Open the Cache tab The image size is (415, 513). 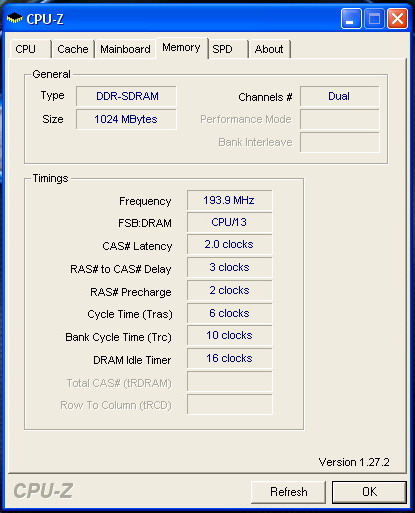[73, 49]
